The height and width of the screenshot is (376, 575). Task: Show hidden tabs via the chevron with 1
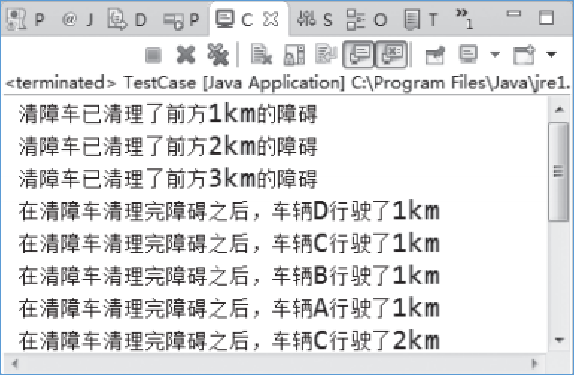click(x=464, y=19)
